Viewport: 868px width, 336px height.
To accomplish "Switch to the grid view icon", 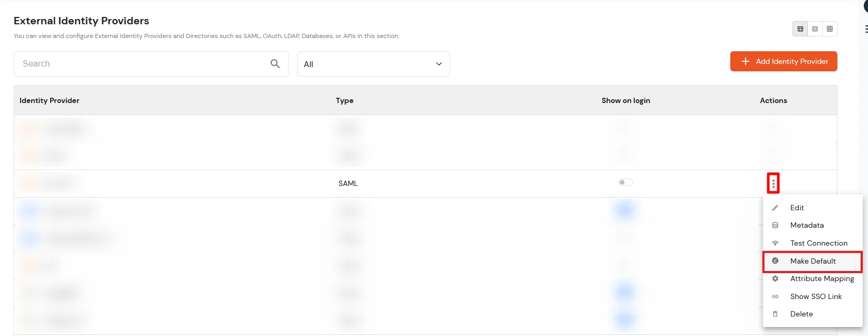I will [829, 29].
